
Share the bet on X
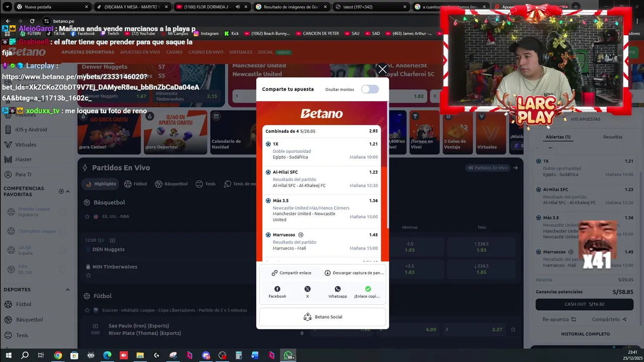pos(307,292)
